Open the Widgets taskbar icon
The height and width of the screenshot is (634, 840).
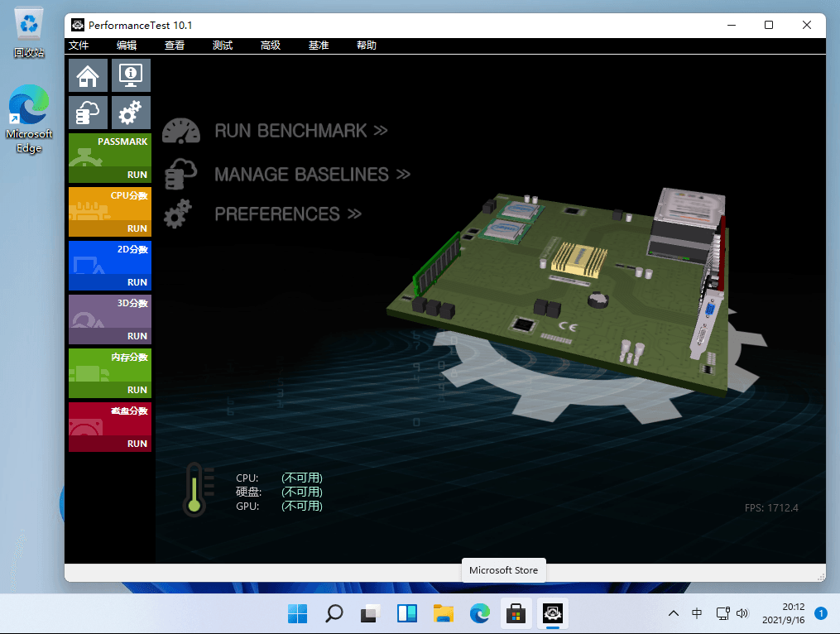point(407,613)
